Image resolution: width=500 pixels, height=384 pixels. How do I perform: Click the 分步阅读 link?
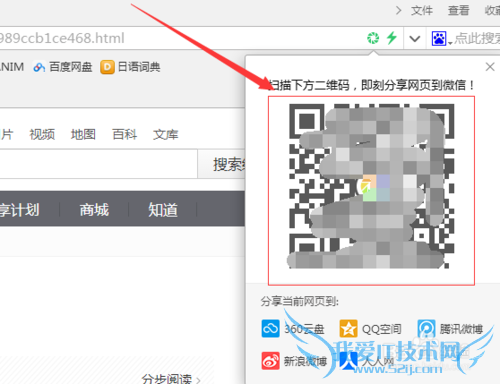[x=171, y=379]
